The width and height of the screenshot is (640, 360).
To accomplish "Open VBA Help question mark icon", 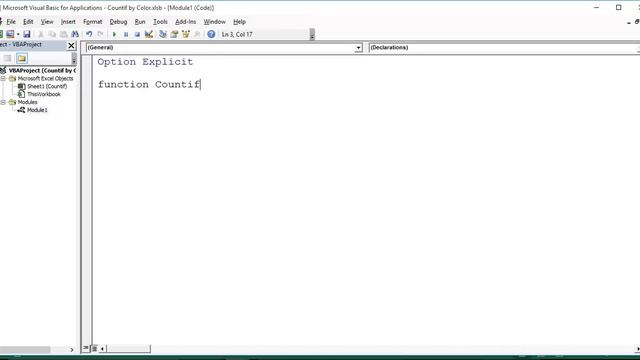I will point(211,34).
